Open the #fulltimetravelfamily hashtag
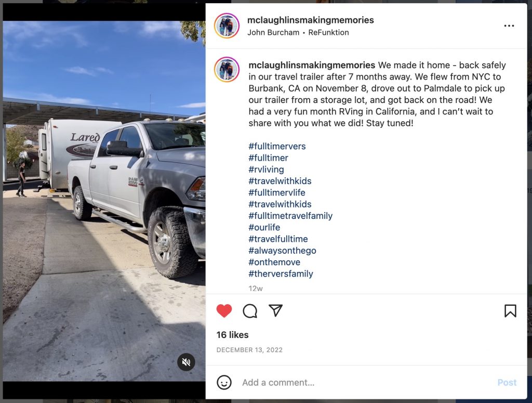 pos(290,216)
